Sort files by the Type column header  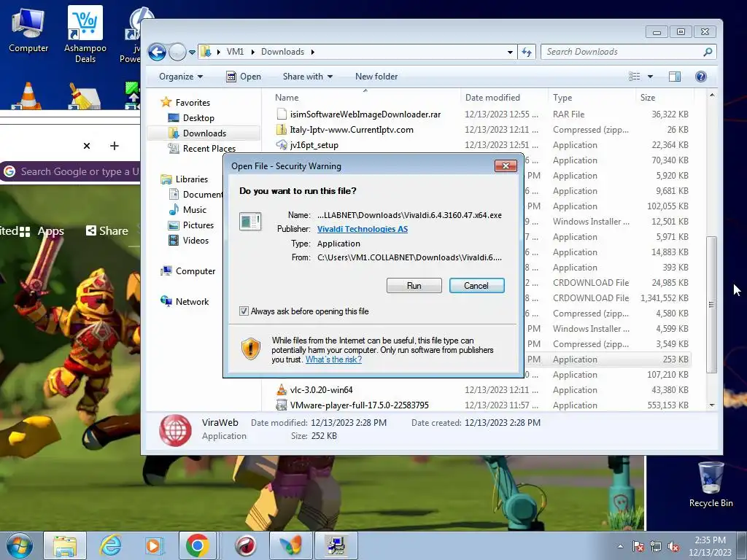pyautogui.click(x=562, y=98)
